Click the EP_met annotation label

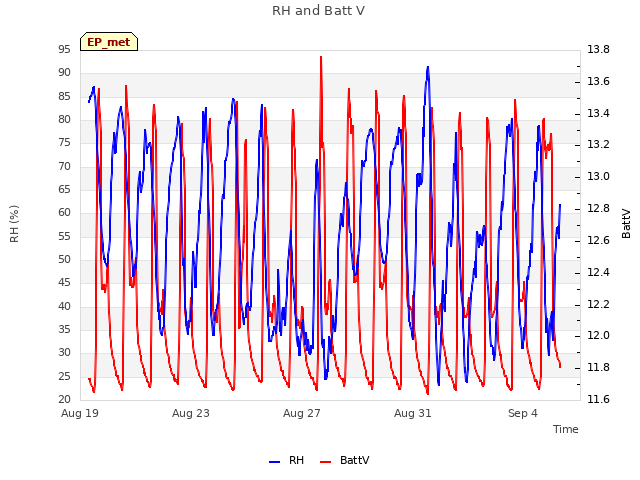tap(109, 42)
